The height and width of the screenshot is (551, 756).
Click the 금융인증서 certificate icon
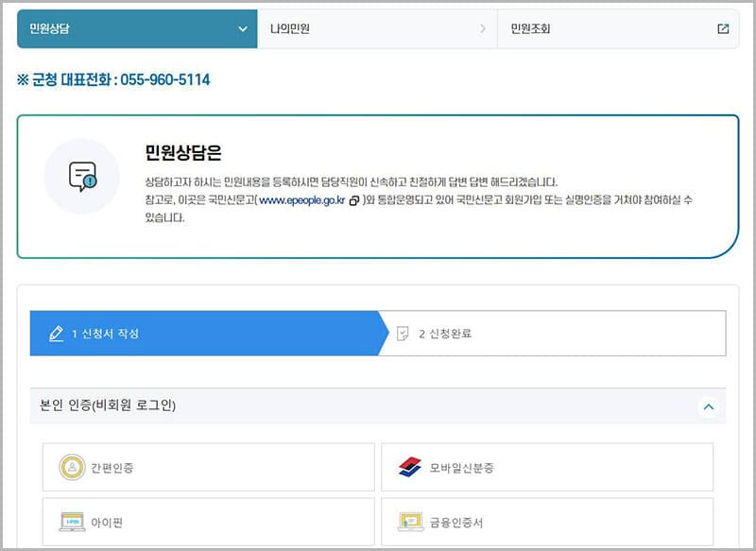[x=409, y=520]
